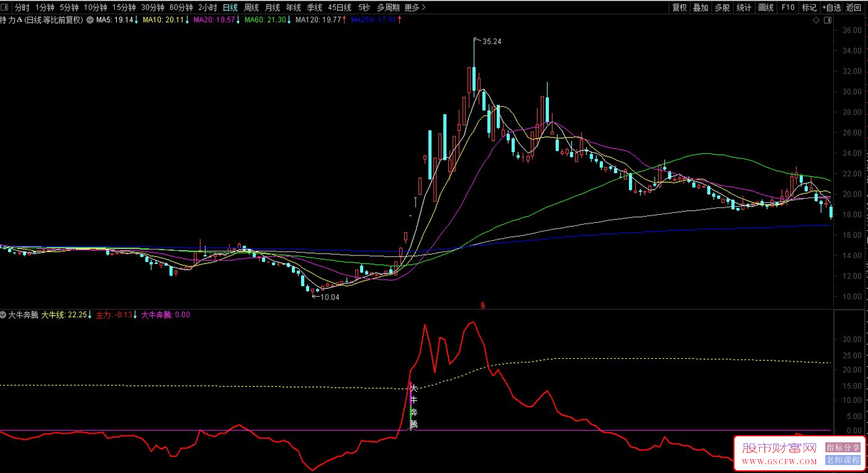Click the 主力: -8.13 value
868x473 pixels.
[114, 314]
